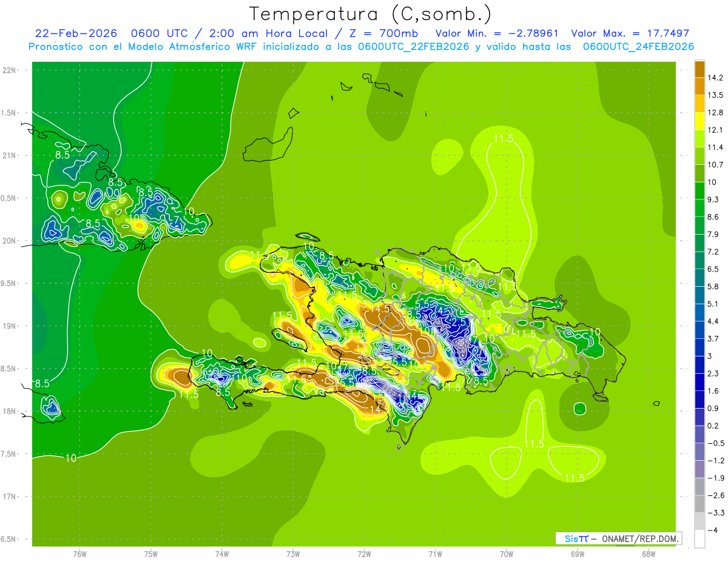The width and height of the screenshot is (728, 562).
Task: Click the -1.9 value on the color scale
Action: 716,478
